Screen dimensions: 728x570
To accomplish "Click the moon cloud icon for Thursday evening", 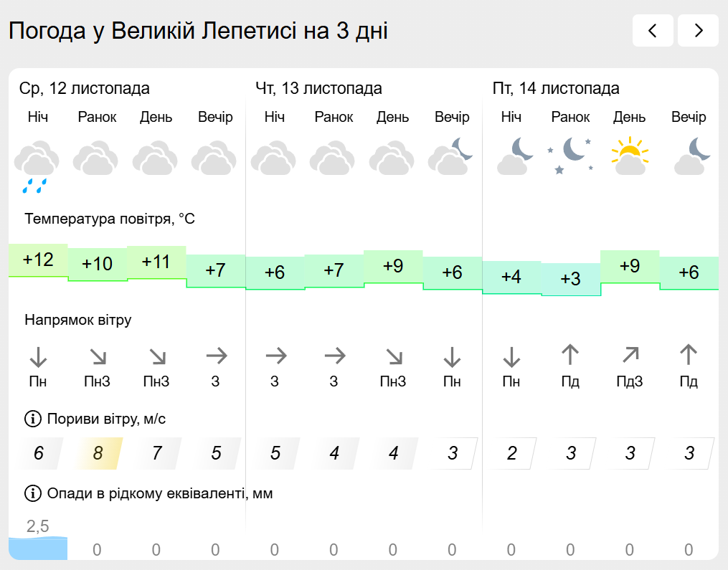I will coord(452,156).
